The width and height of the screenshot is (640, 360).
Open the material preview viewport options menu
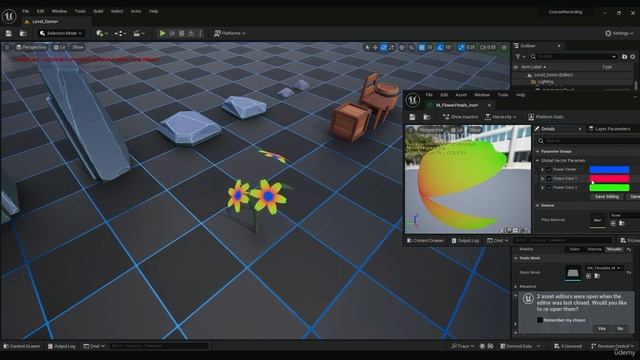411,130
